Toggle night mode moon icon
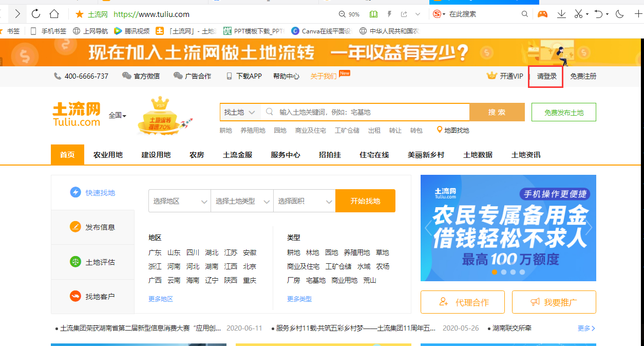The image size is (644, 346). pos(619,14)
